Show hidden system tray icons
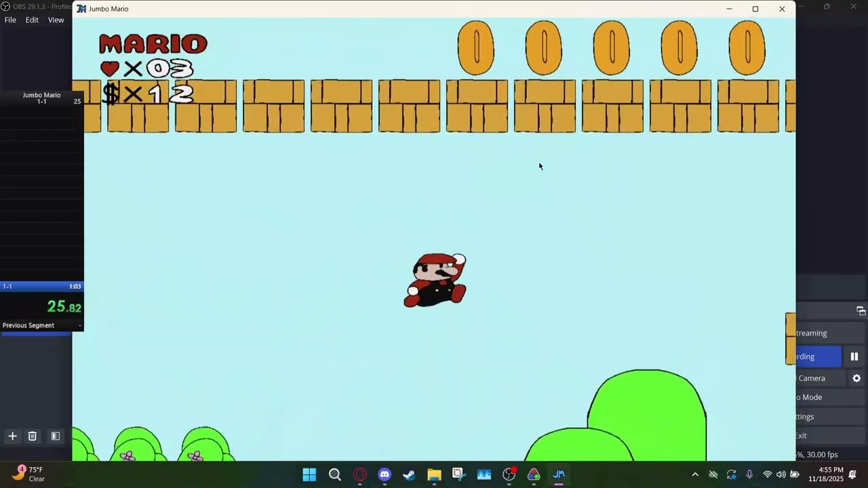Image resolution: width=868 pixels, height=488 pixels. click(x=695, y=474)
